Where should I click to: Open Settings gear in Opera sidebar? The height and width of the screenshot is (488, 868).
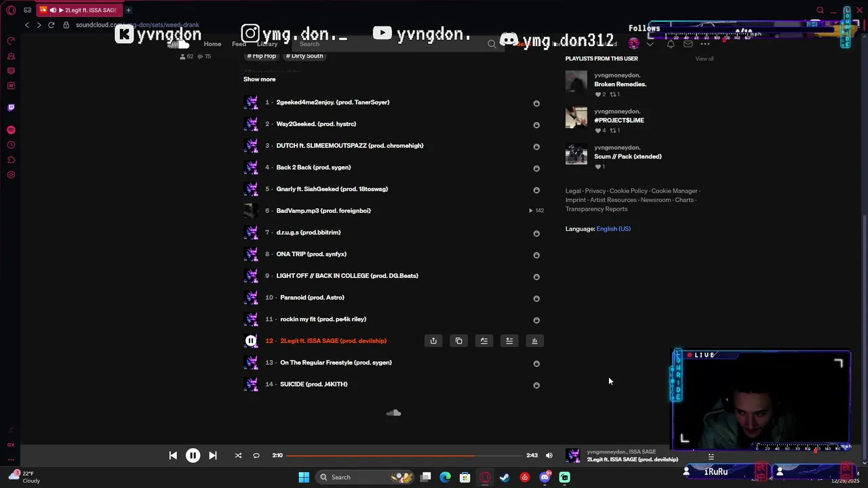click(11, 175)
